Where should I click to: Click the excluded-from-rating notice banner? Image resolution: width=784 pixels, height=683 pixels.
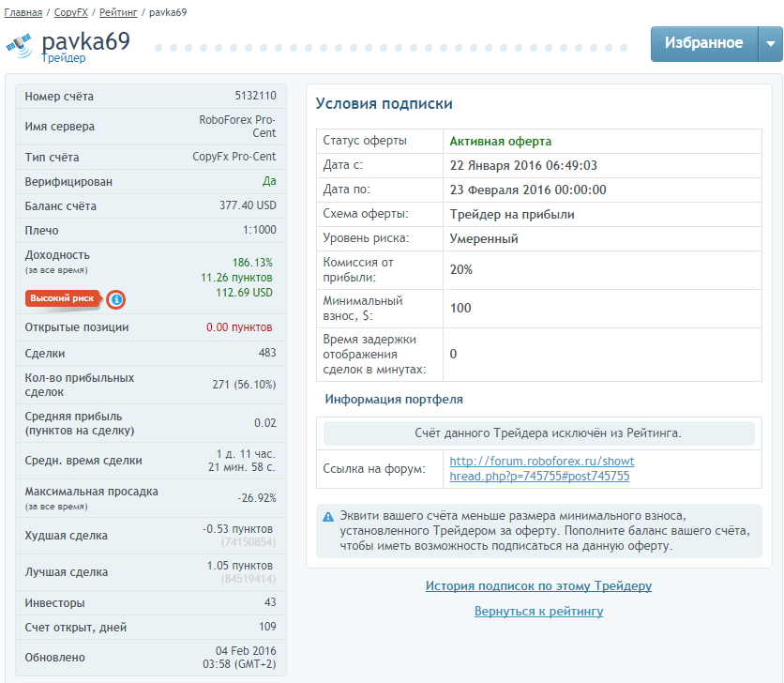[x=539, y=433]
